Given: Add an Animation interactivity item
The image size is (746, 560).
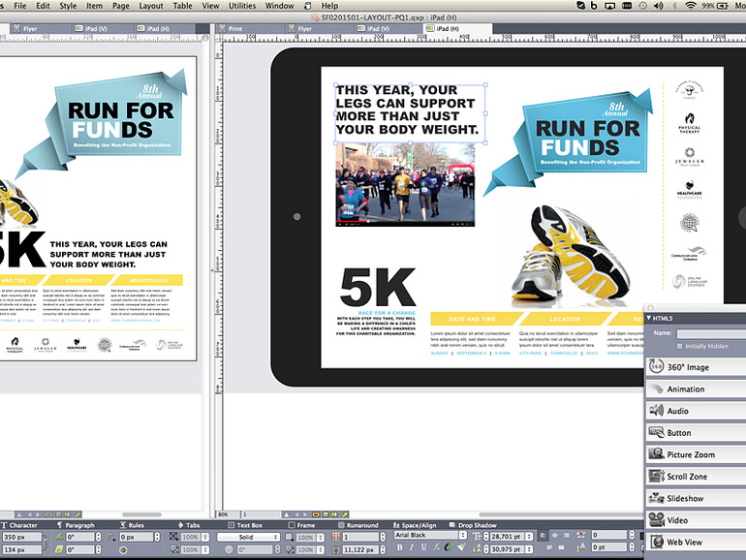Looking at the screenshot, I should coord(696,389).
